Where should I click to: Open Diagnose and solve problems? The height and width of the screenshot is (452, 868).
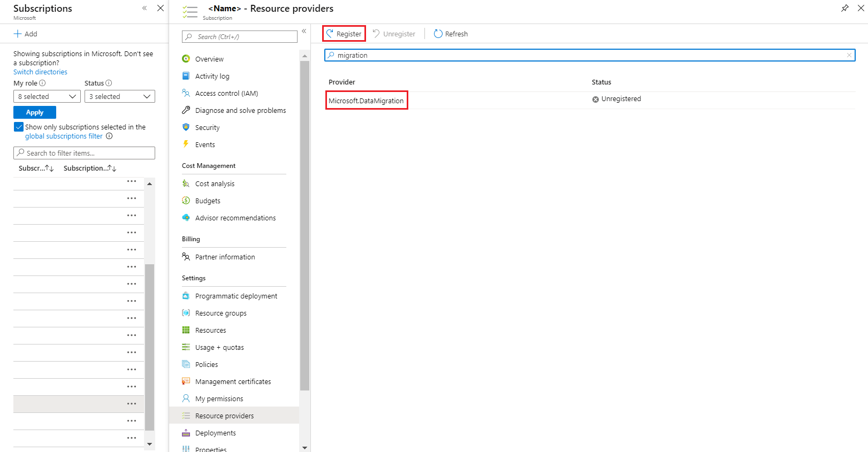click(x=240, y=110)
